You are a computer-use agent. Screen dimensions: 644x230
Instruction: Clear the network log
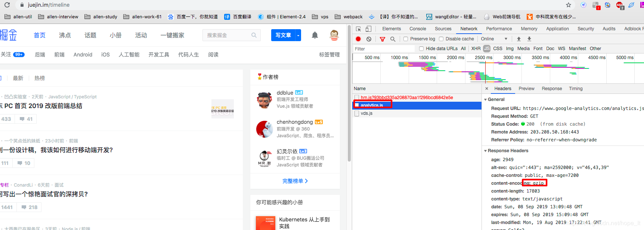point(369,39)
